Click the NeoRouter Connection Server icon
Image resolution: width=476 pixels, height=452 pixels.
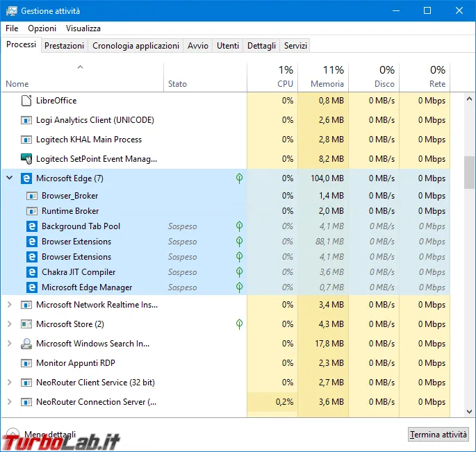pos(26,402)
